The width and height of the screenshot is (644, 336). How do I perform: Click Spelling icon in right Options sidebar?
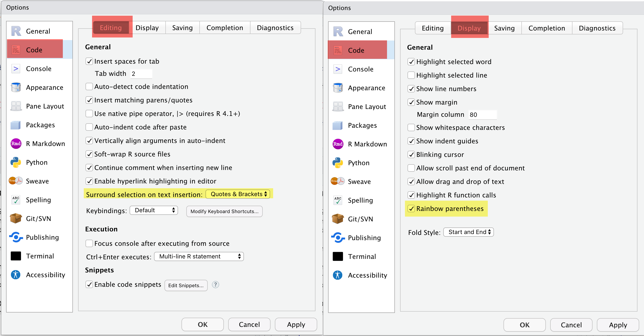(x=338, y=200)
